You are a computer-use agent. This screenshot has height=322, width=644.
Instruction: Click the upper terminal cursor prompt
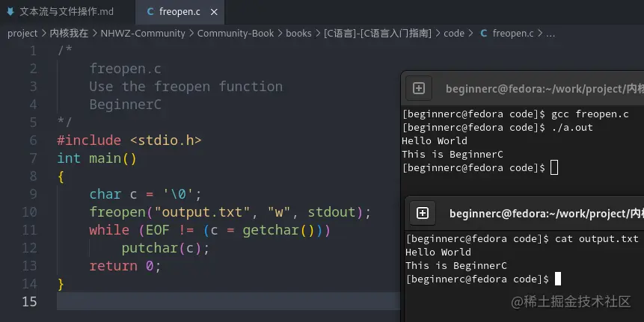tap(554, 168)
